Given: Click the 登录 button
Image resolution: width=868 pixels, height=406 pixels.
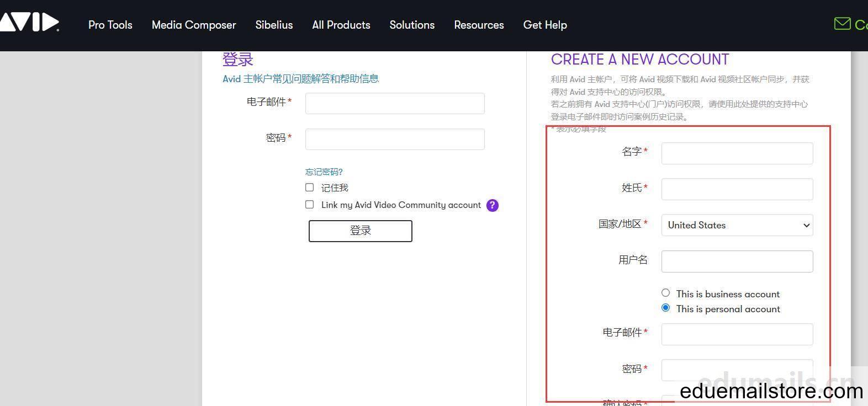Looking at the screenshot, I should click(x=361, y=231).
